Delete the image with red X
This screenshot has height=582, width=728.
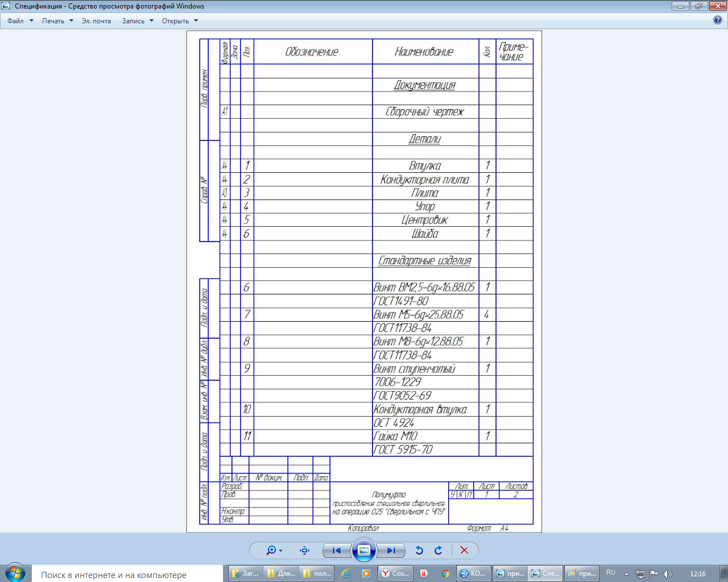coord(464,550)
